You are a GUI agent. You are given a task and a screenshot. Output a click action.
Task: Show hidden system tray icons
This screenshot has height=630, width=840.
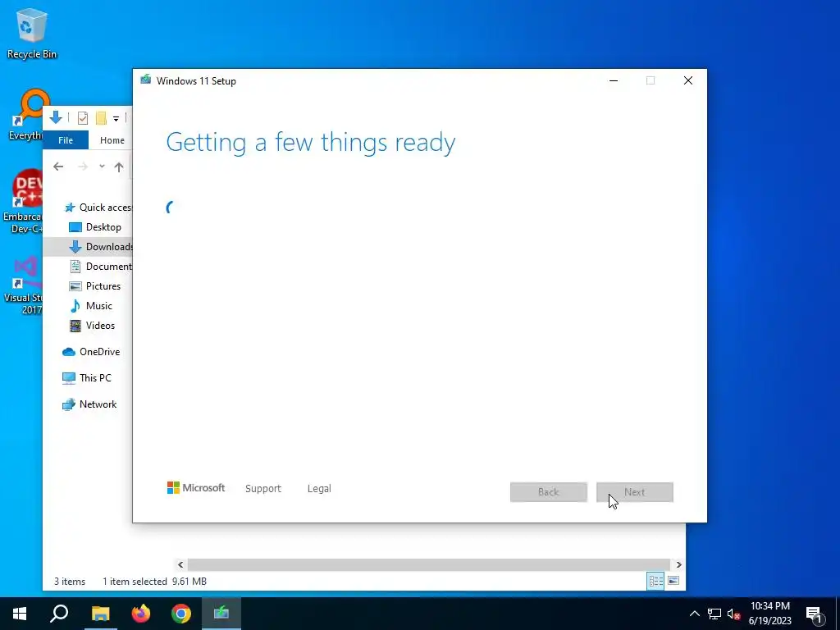[694, 614]
